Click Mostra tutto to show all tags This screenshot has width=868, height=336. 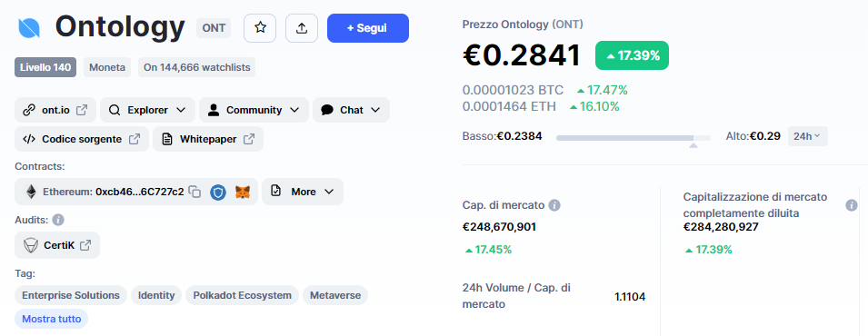52,319
